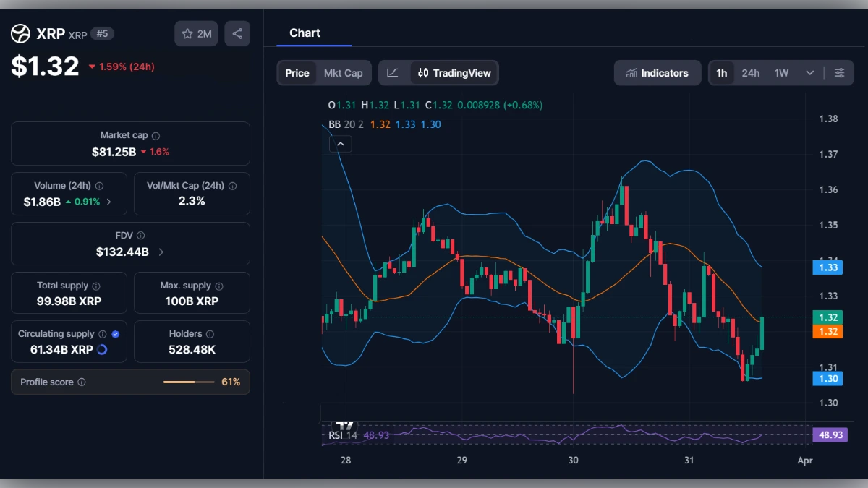Add XRP to watchlist with star button
Screen dimensions: 868x488
(x=187, y=33)
